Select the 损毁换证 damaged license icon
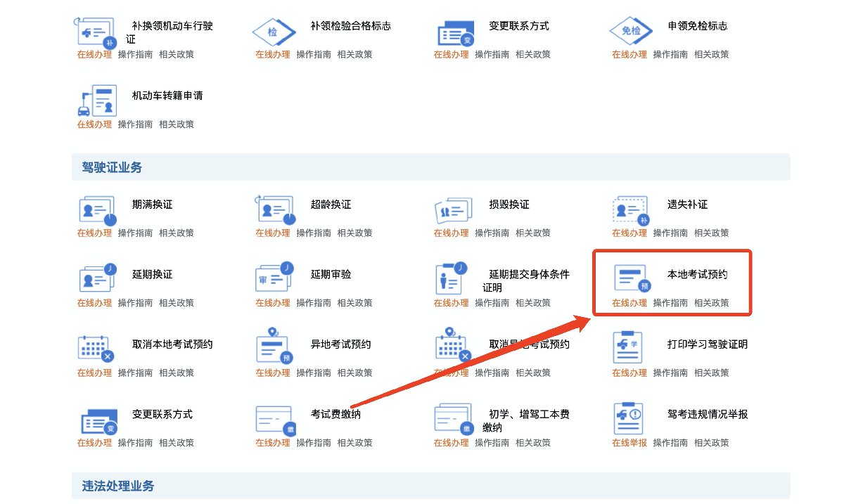 coord(452,209)
